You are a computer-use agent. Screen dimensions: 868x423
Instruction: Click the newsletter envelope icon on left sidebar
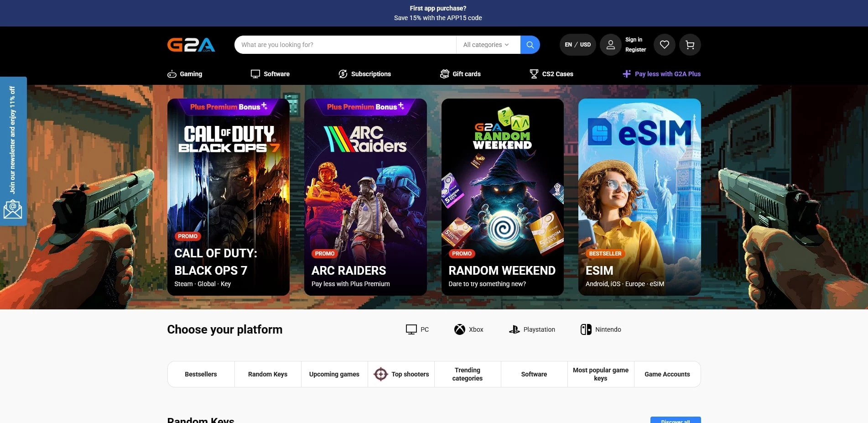13,209
